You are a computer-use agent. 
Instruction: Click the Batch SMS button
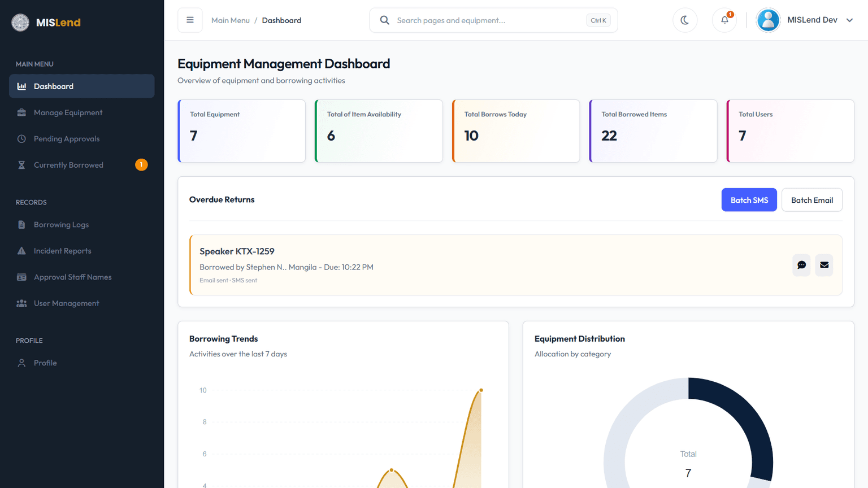pos(749,200)
